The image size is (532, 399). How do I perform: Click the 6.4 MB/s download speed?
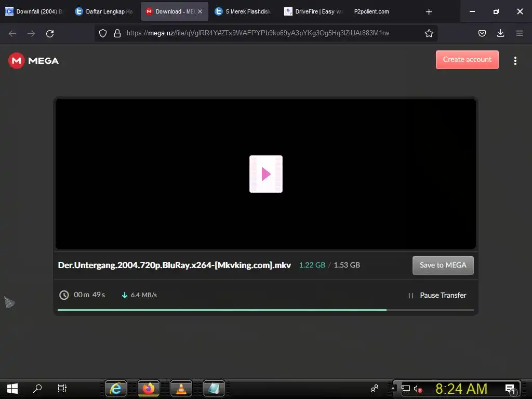click(x=143, y=295)
